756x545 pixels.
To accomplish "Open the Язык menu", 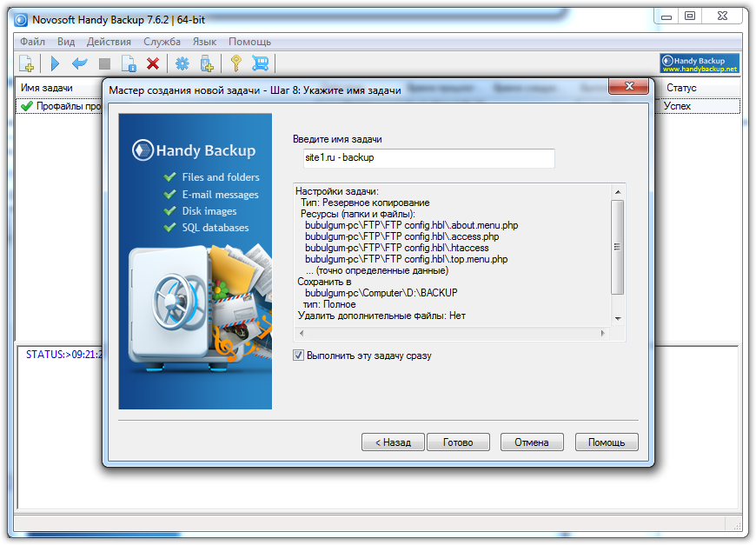I will [204, 42].
